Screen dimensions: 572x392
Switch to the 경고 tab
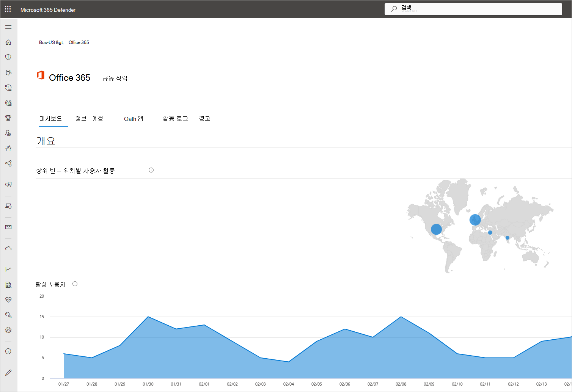(204, 118)
